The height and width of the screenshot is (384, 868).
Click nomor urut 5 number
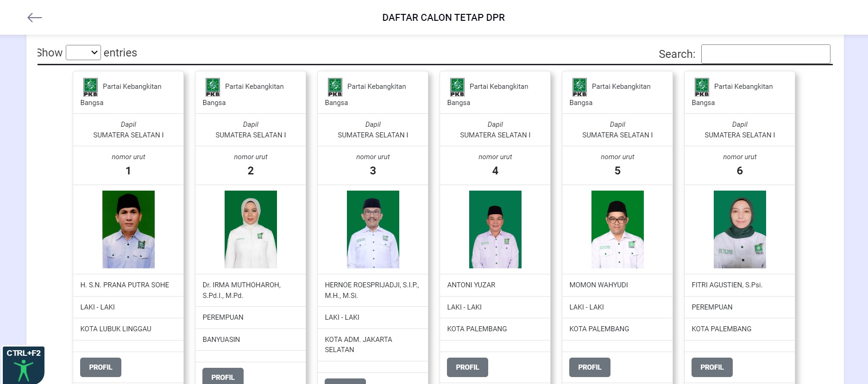[617, 171]
